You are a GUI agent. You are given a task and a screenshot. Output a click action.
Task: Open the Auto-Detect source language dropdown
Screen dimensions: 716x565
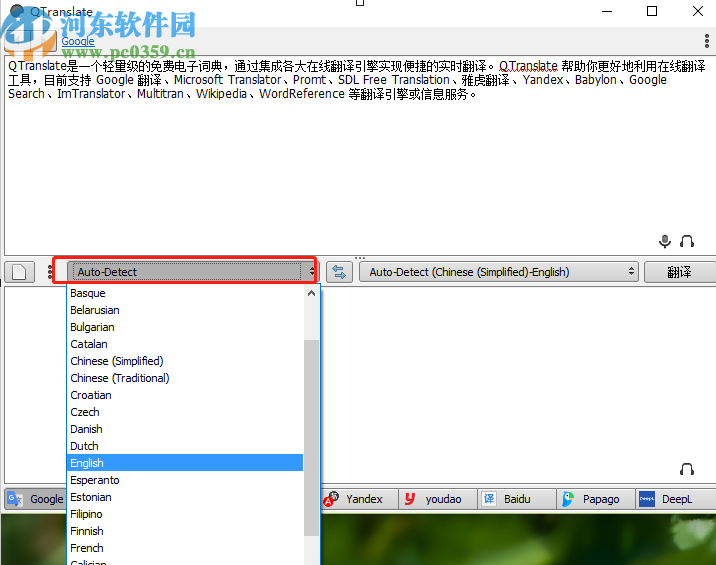(192, 272)
